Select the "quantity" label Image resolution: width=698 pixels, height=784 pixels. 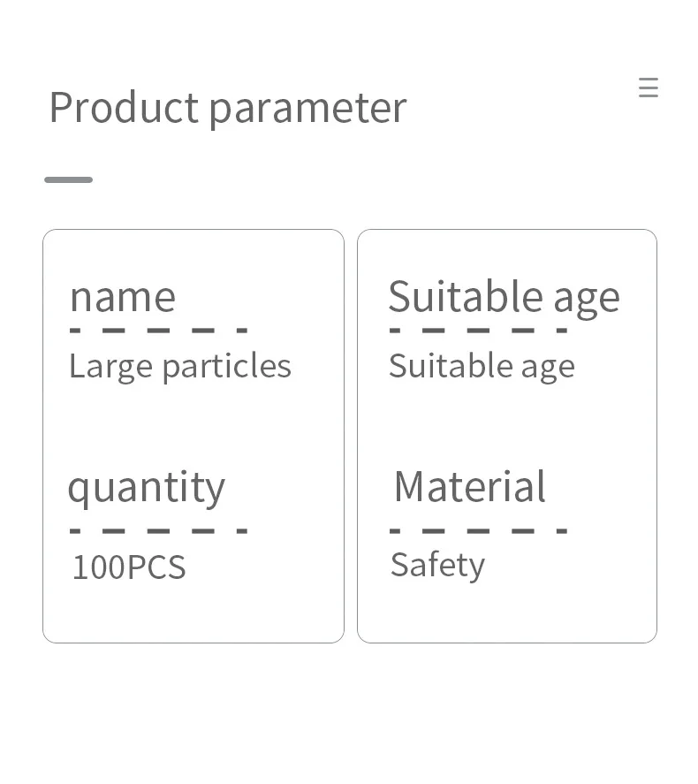(x=147, y=487)
